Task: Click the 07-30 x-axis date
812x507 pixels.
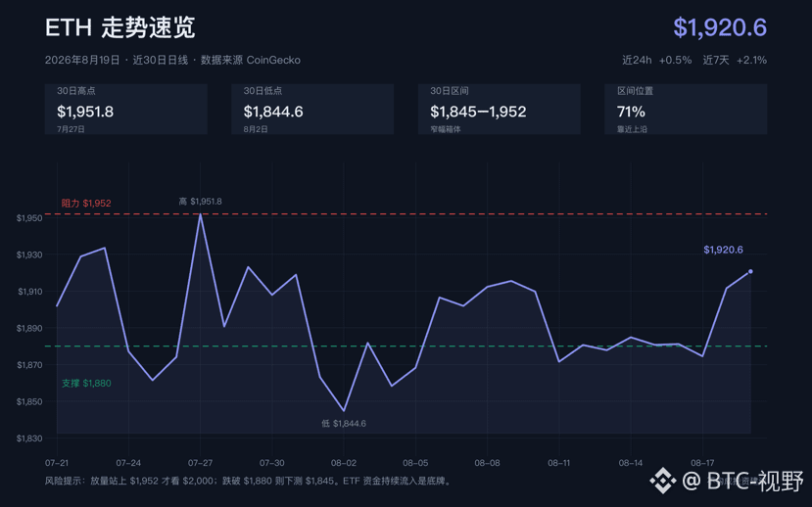Action: tap(272, 463)
